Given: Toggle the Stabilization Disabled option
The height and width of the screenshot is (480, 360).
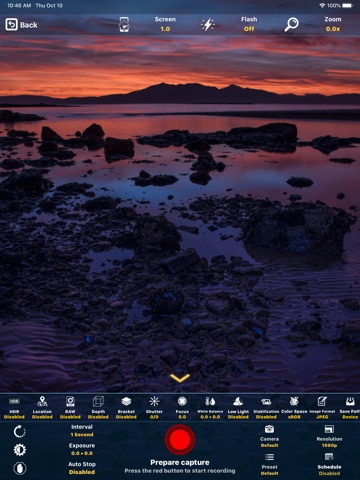Looking at the screenshot, I should tap(266, 407).
